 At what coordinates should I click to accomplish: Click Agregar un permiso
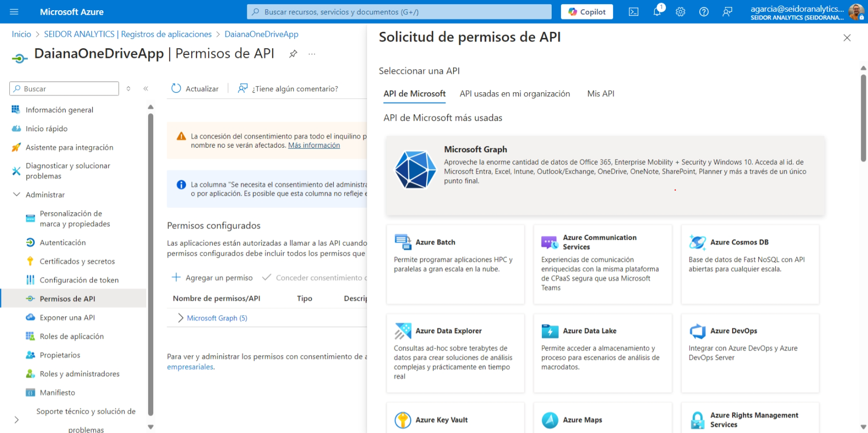[x=212, y=278]
